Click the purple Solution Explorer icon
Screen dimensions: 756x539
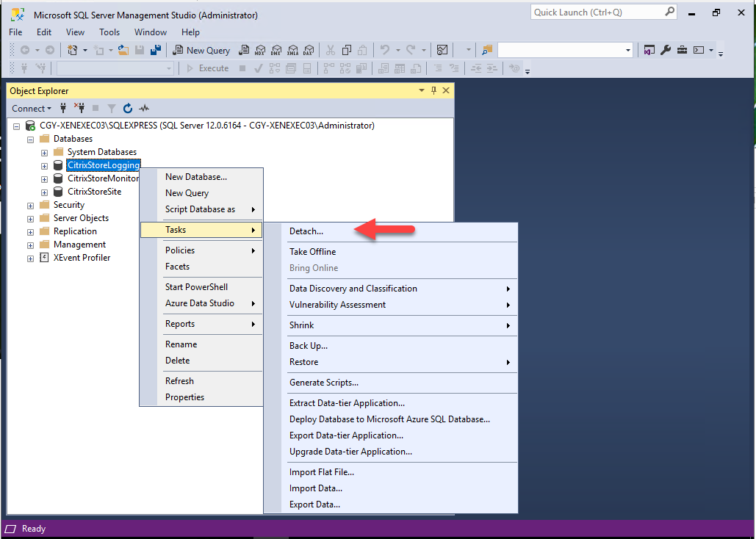[x=649, y=50]
